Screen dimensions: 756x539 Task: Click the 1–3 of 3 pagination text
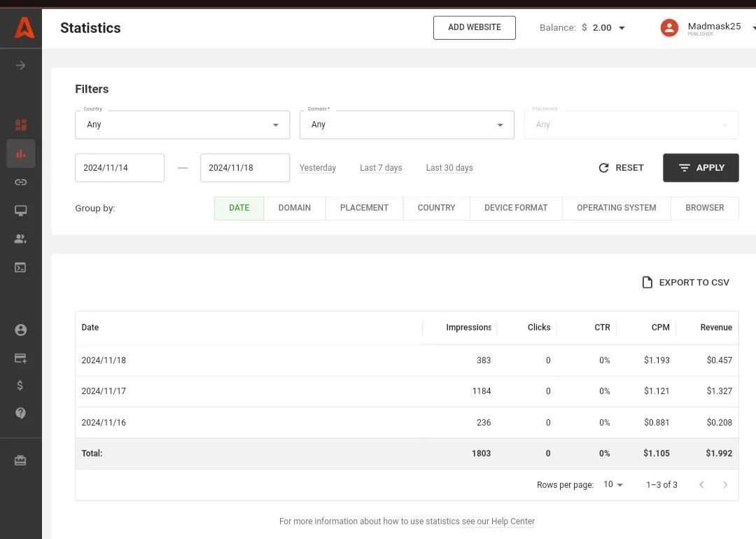pyautogui.click(x=661, y=485)
